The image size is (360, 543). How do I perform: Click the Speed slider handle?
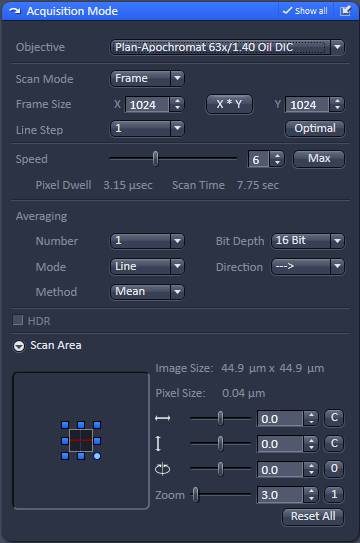[156, 159]
